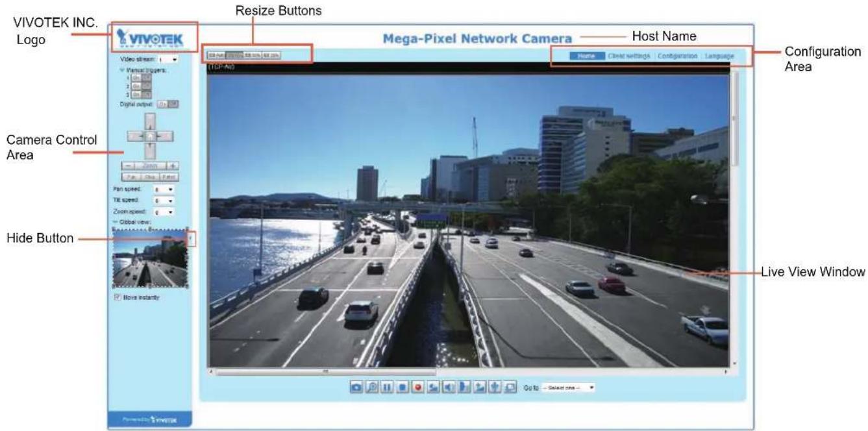Pause the live video stream
Screen dimensions: 868x431
click(386, 387)
